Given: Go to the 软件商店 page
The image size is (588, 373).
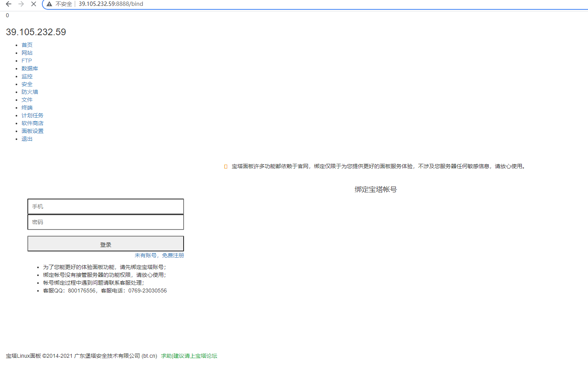Looking at the screenshot, I should (x=32, y=123).
